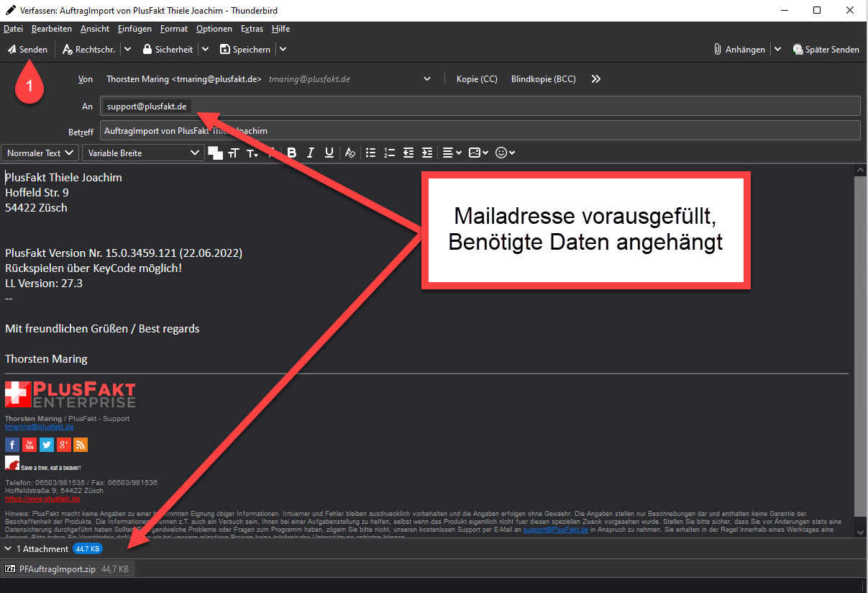
Task: Click the RSS feed icon in signature
Action: 81,444
